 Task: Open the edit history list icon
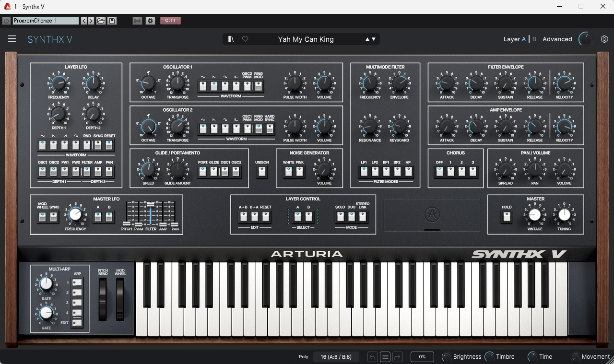click(x=385, y=357)
